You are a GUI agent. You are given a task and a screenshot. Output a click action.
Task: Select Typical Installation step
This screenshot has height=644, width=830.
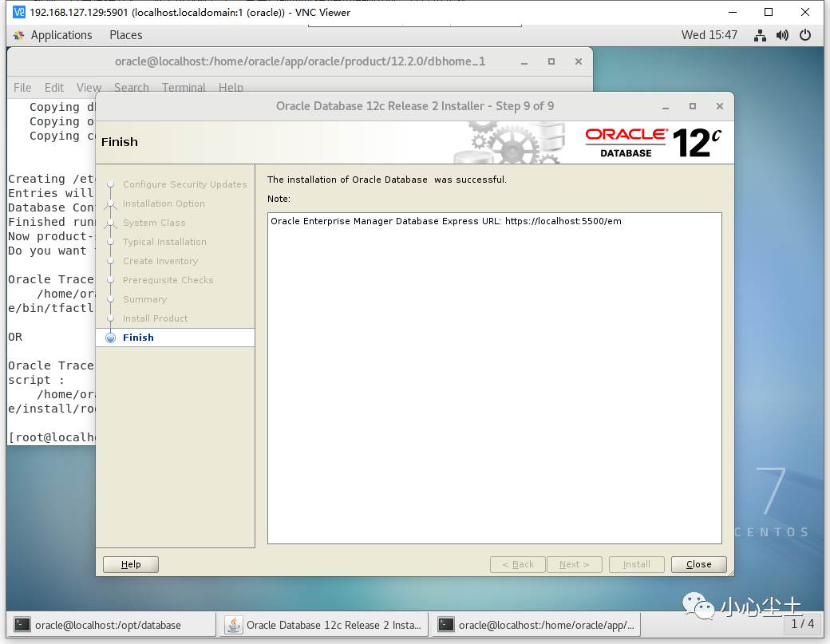[164, 242]
